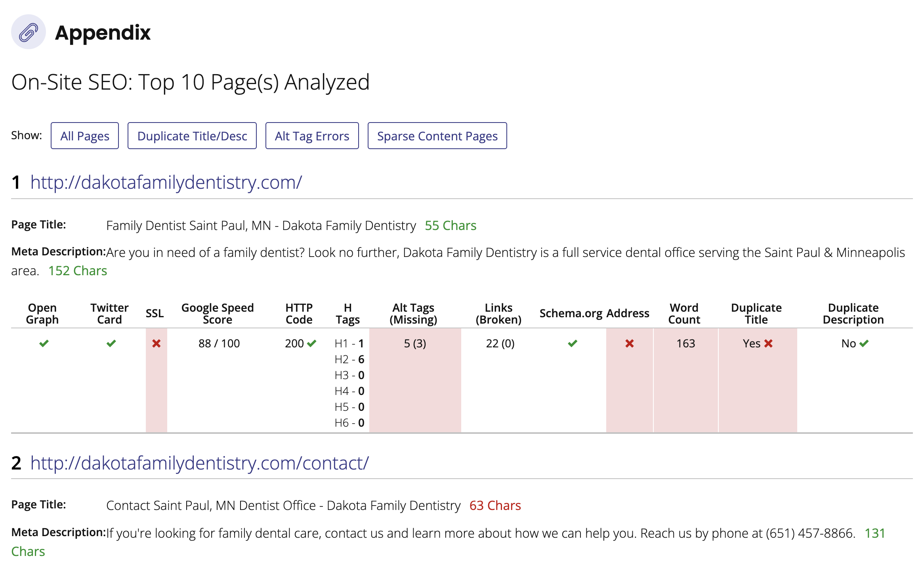The image size is (924, 575).
Task: Click the "163" word count value
Action: (x=685, y=343)
